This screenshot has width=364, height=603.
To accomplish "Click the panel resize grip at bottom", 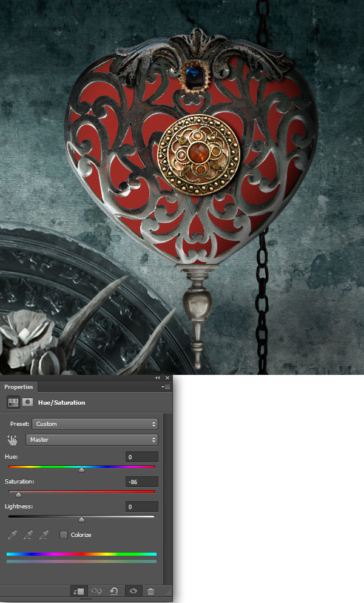I will tap(86, 599).
